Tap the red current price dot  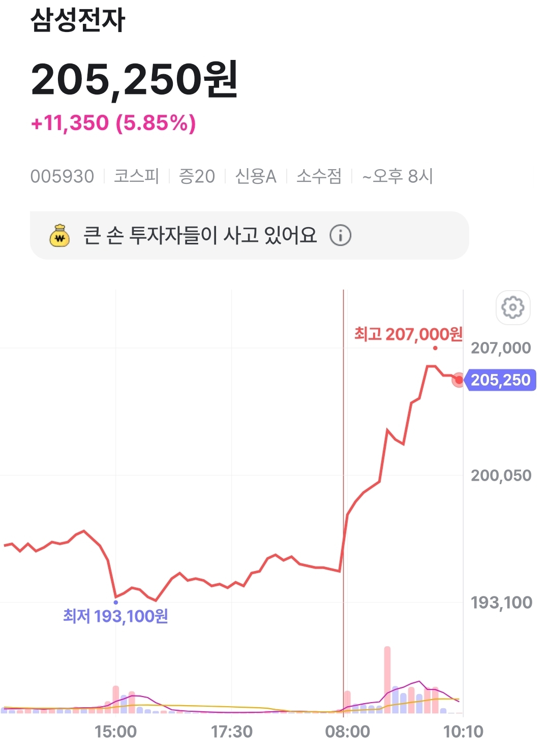click(x=459, y=380)
